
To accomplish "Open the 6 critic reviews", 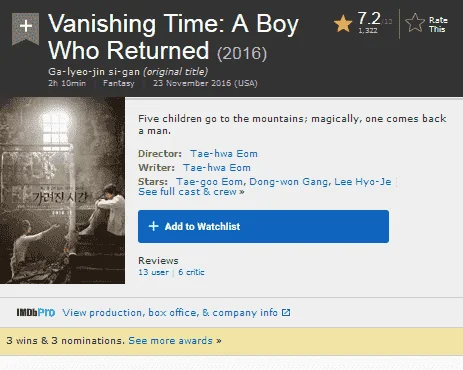I will click(191, 272).
